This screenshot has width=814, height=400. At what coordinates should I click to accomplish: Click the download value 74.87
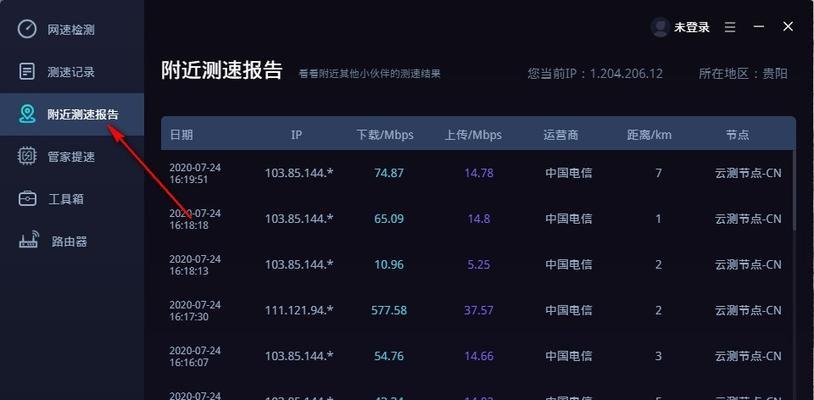point(389,173)
